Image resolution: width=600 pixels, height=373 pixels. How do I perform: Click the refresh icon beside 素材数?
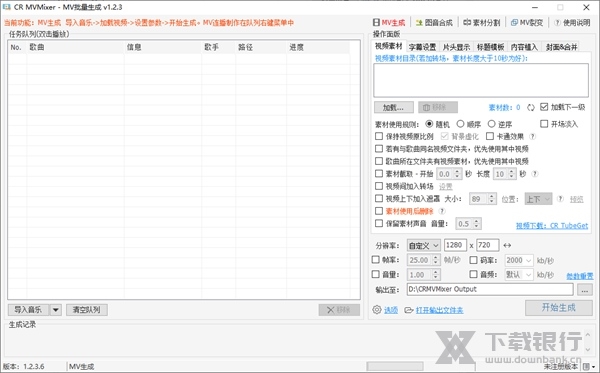coord(530,108)
